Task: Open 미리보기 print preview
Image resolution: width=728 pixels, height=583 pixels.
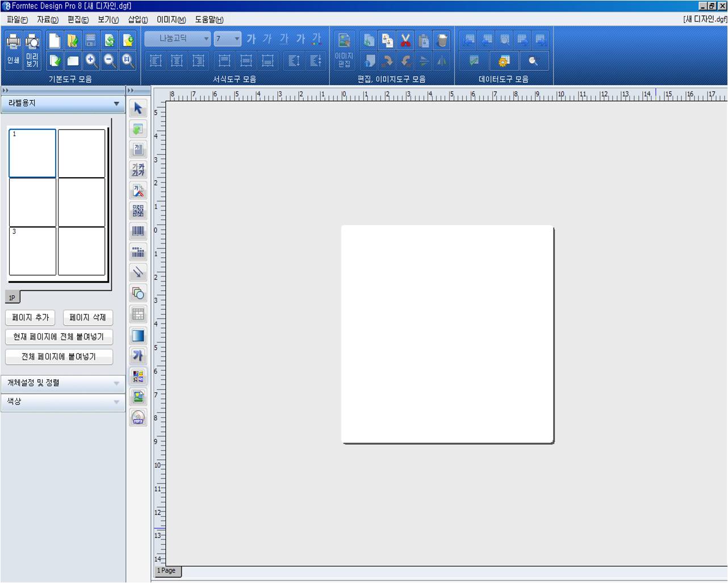Action: (x=32, y=50)
